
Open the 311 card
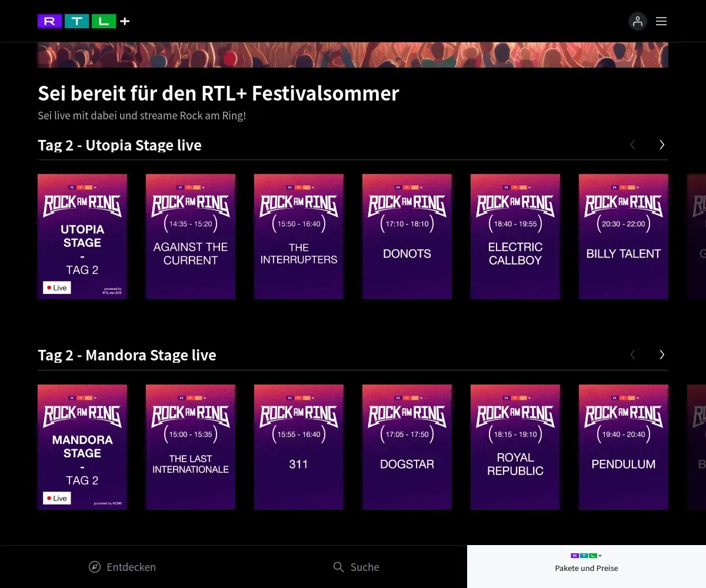pyautogui.click(x=299, y=447)
